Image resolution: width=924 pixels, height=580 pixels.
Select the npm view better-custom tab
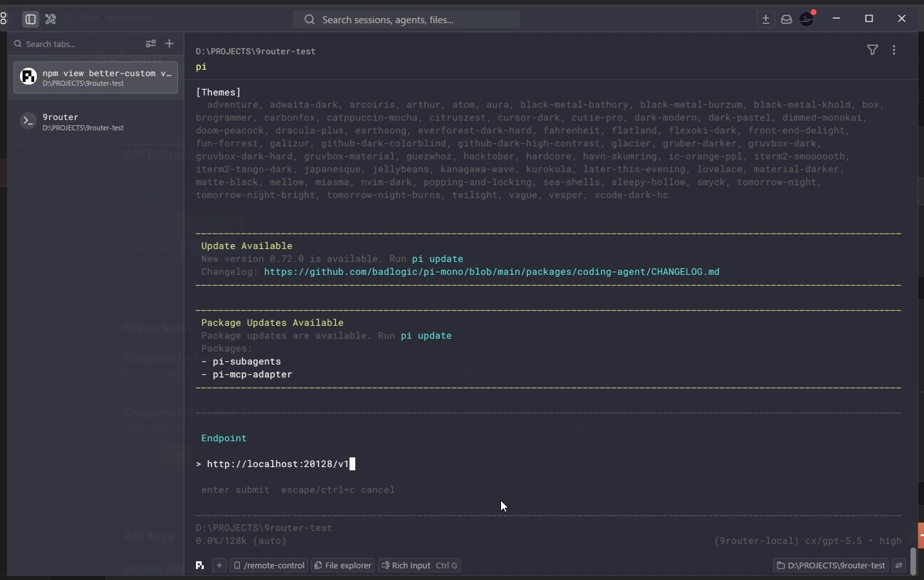(95, 77)
